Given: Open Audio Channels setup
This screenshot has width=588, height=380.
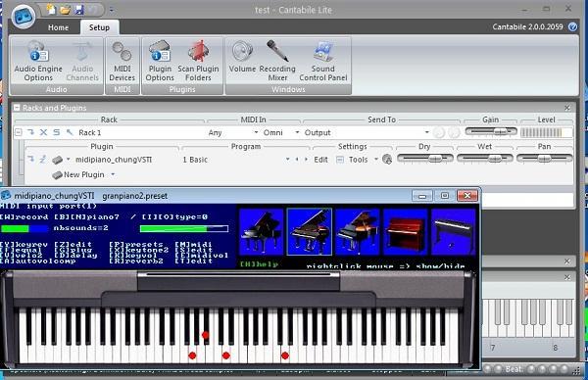Looking at the screenshot, I should tap(82, 61).
